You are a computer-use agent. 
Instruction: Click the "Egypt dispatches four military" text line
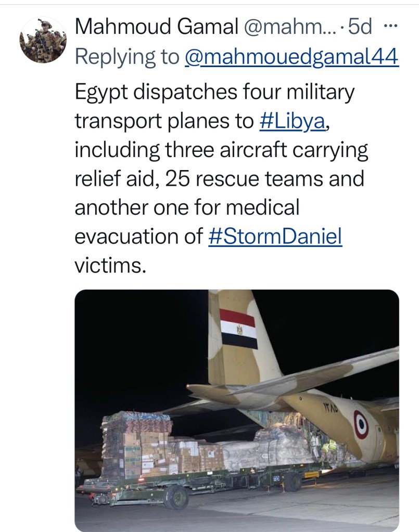214,93
